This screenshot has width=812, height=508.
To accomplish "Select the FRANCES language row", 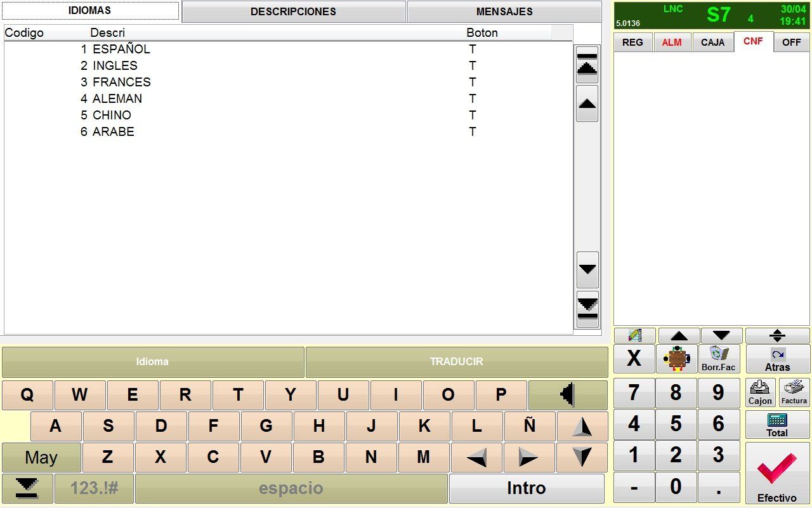I will [x=288, y=83].
